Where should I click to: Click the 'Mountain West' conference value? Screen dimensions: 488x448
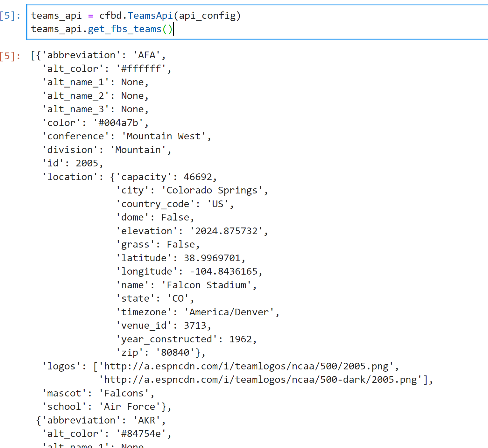164,136
